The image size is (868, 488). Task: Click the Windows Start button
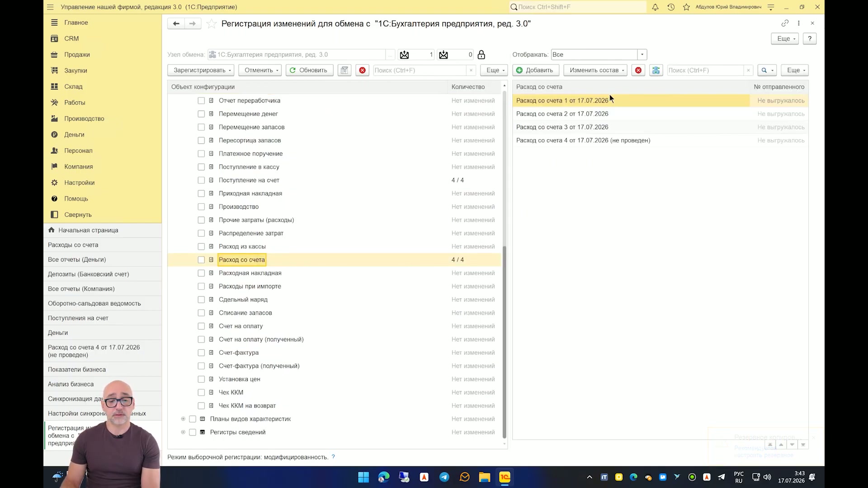[363, 477]
